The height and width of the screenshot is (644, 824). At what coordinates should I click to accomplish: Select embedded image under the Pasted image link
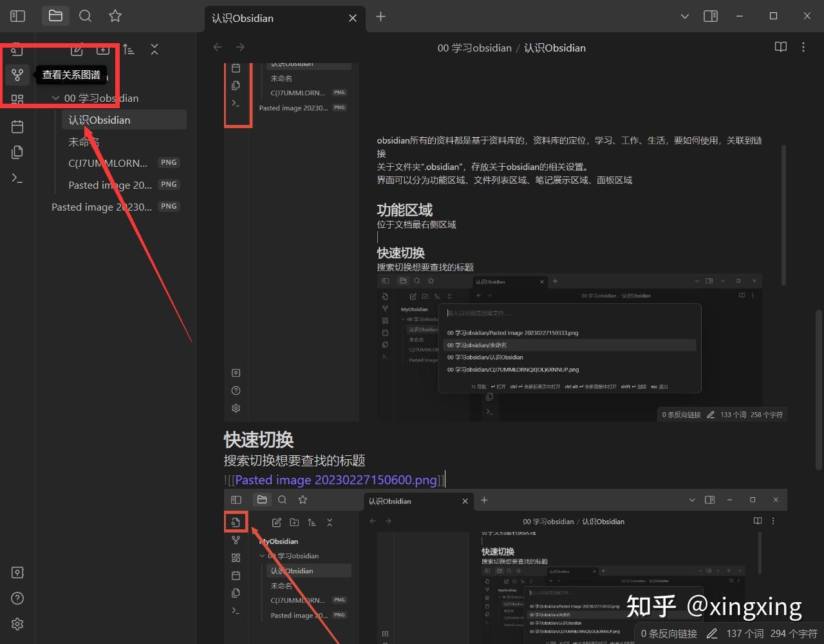coord(505,566)
